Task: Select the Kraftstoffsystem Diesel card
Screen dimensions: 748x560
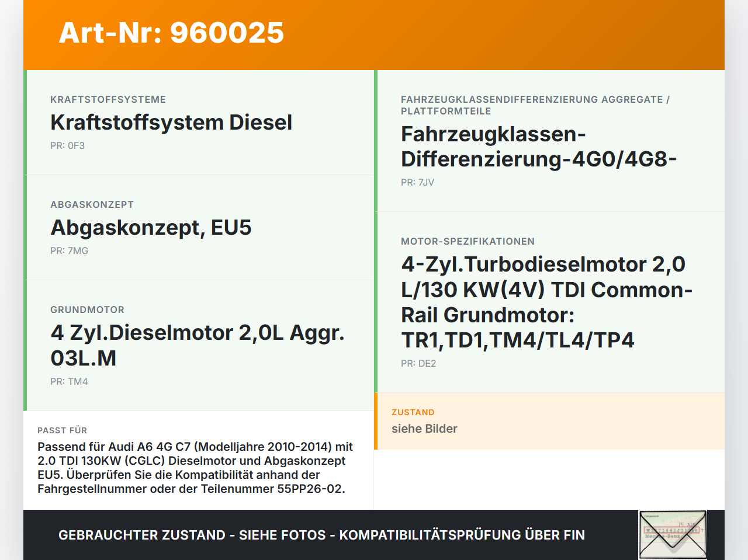Action: (199, 121)
